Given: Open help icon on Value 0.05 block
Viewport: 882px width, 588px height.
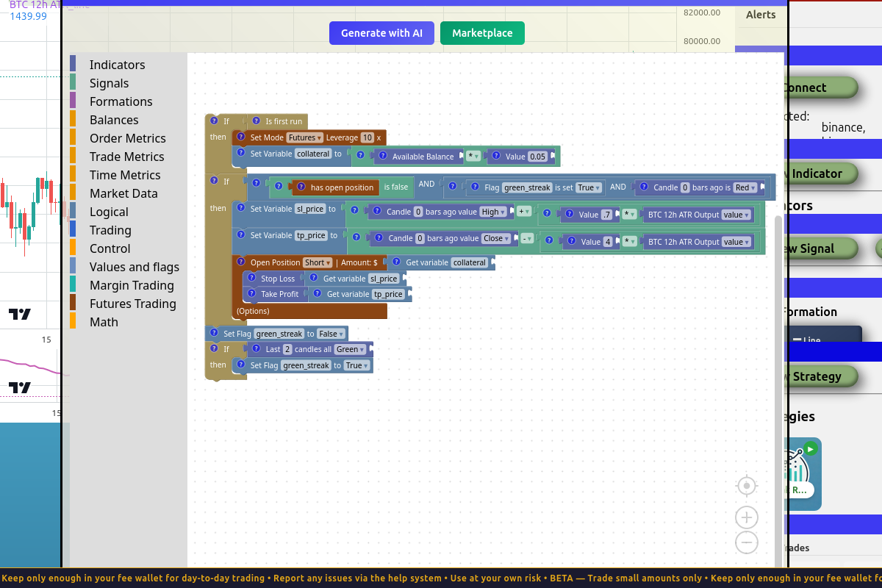Looking at the screenshot, I should tap(495, 156).
